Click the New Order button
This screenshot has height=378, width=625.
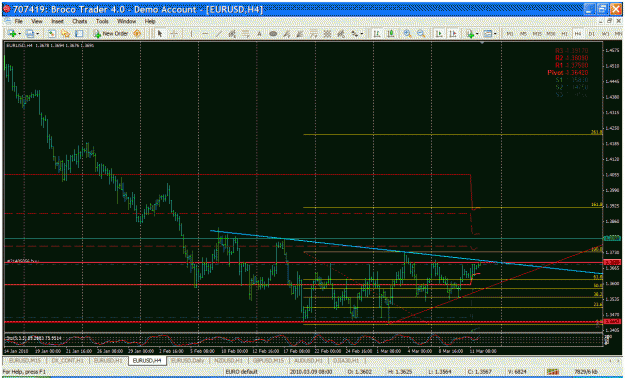110,34
